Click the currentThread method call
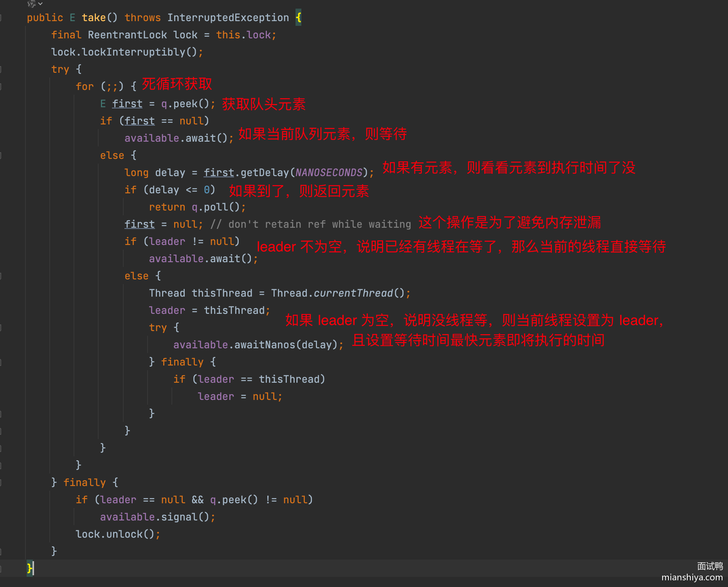Image resolution: width=728 pixels, height=587 pixels. (353, 293)
